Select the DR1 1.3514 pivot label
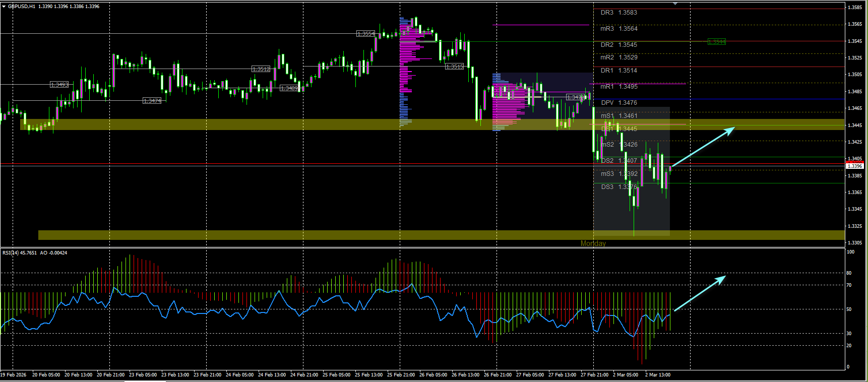868x382 pixels. coord(619,71)
